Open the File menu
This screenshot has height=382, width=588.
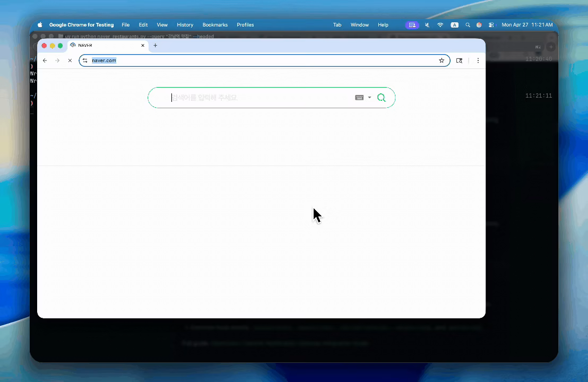click(126, 25)
